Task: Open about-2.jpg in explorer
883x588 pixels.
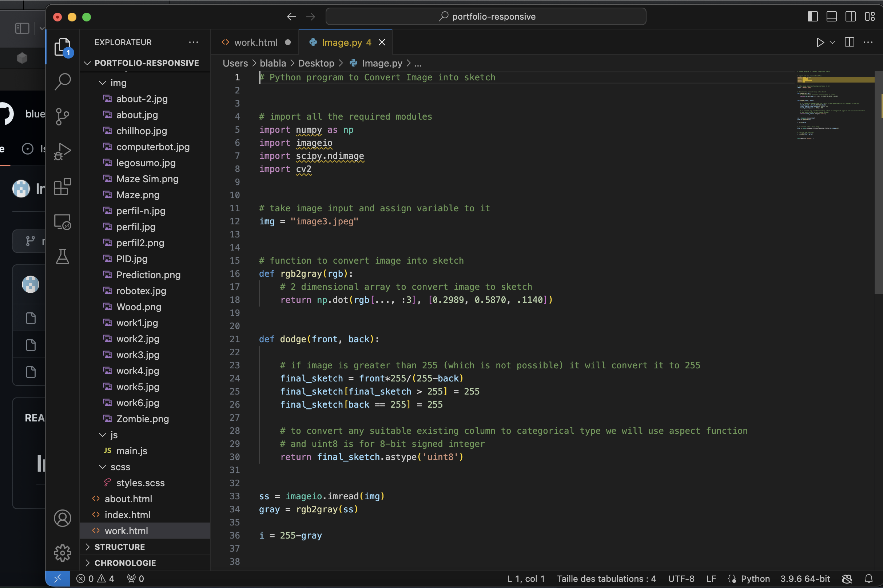Action: (145, 99)
